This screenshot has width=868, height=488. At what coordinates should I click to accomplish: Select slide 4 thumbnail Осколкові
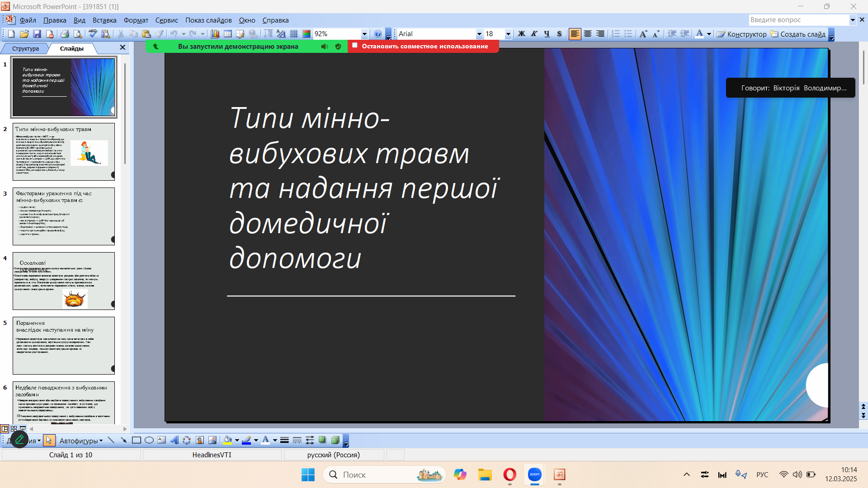coord(64,281)
